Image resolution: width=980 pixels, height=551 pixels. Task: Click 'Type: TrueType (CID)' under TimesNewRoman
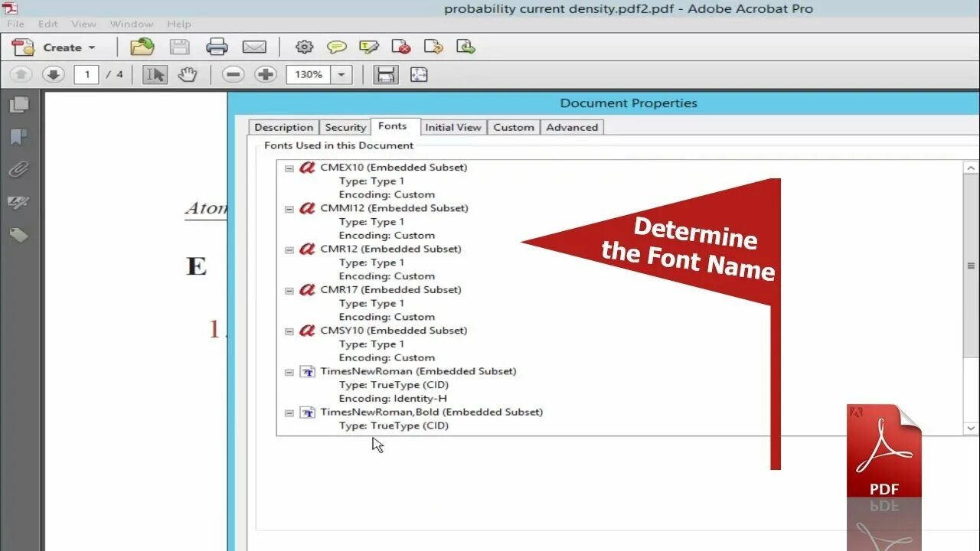[x=394, y=385]
